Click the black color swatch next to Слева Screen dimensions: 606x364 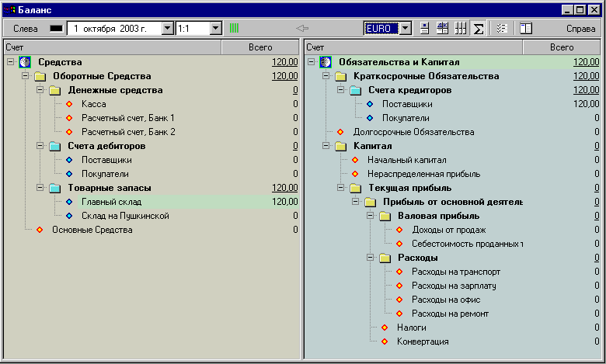[x=56, y=29]
